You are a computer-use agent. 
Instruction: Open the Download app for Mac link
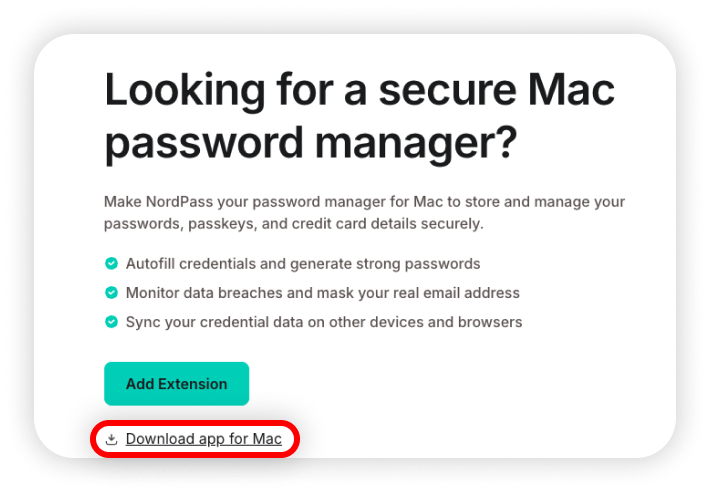[x=204, y=439]
